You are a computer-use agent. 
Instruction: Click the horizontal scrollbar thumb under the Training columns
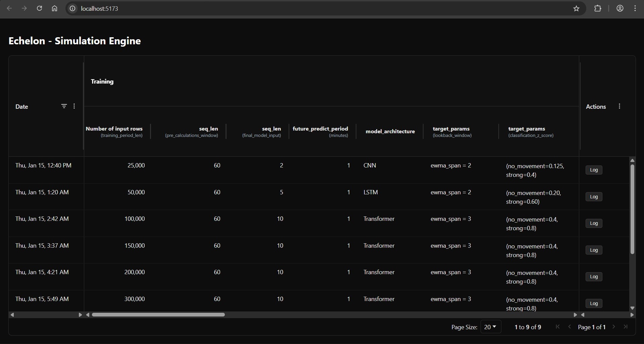[x=158, y=315]
